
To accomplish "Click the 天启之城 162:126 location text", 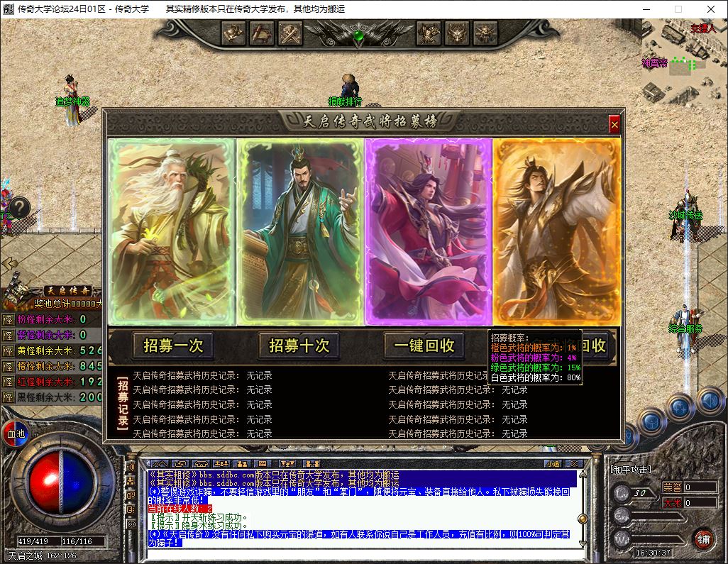I will (43, 555).
